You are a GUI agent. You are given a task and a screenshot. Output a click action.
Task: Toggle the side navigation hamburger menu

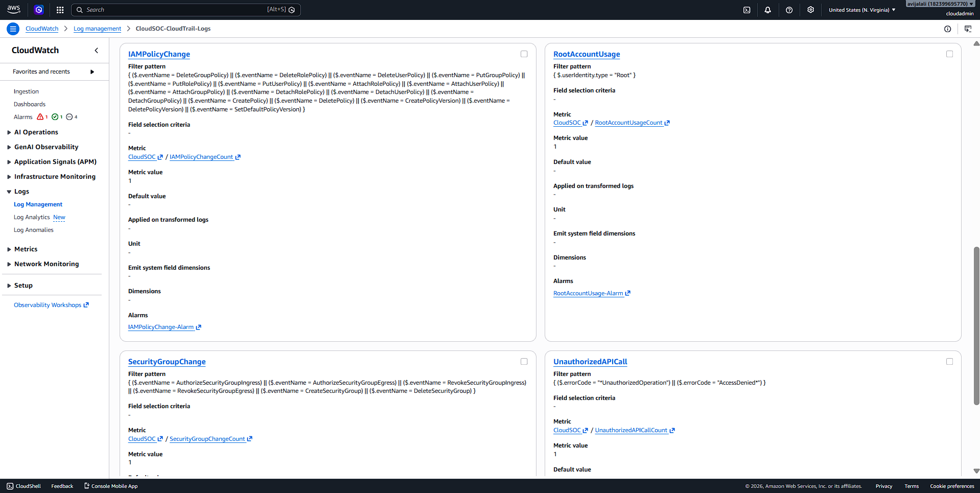13,29
